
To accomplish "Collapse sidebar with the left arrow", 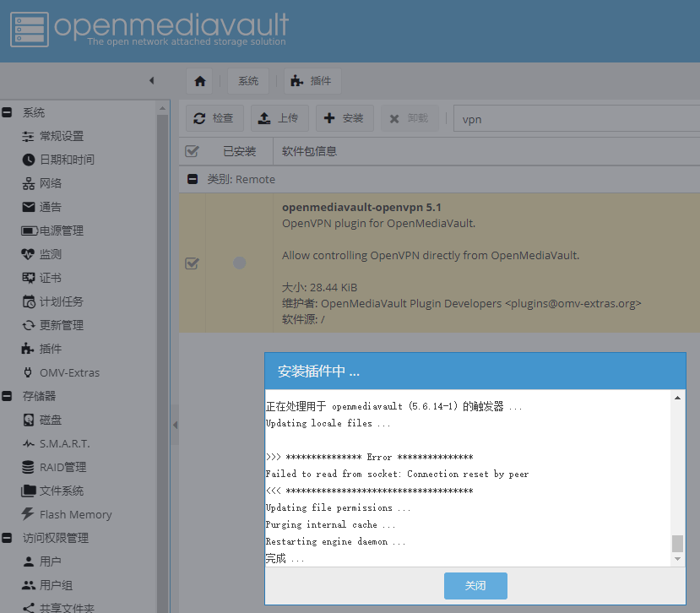I will click(x=152, y=81).
